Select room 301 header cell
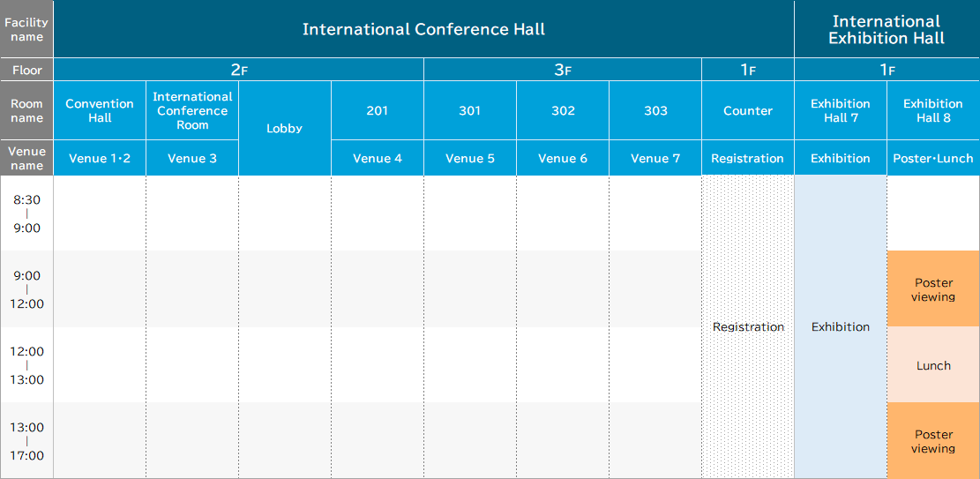Screen dimensions: 980x479 470,110
